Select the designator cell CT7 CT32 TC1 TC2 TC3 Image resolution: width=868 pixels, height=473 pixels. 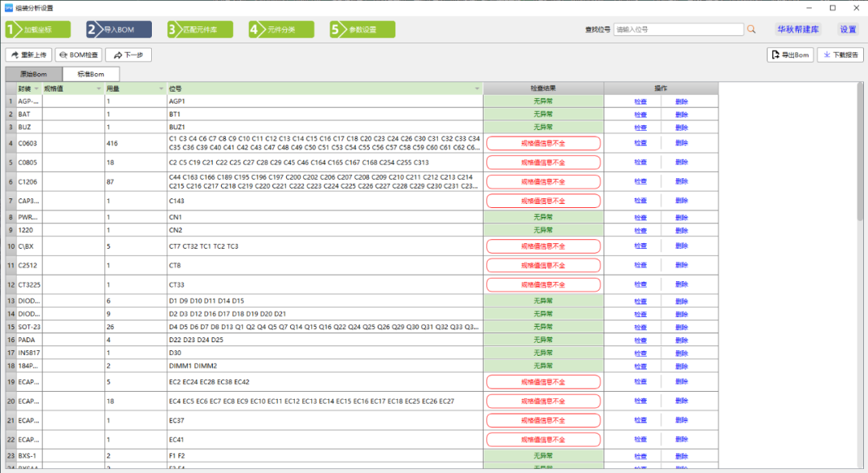325,247
